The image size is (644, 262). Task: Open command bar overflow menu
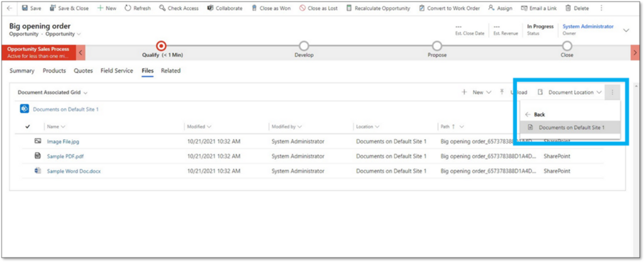click(602, 8)
